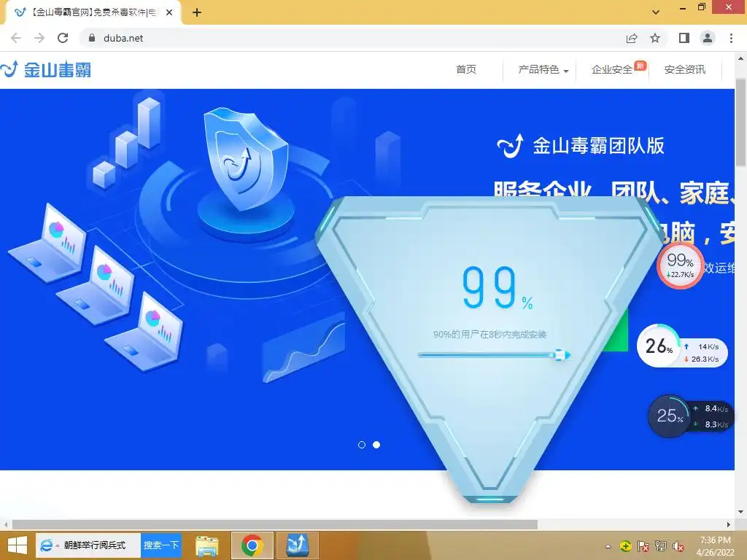This screenshot has height=560, width=747.
Task: Open the Windows Start button
Action: pos(18,545)
